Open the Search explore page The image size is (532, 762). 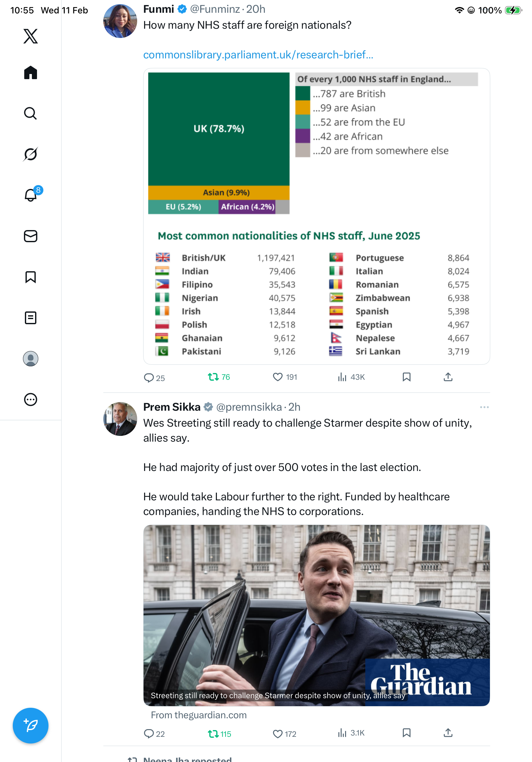coord(31,113)
